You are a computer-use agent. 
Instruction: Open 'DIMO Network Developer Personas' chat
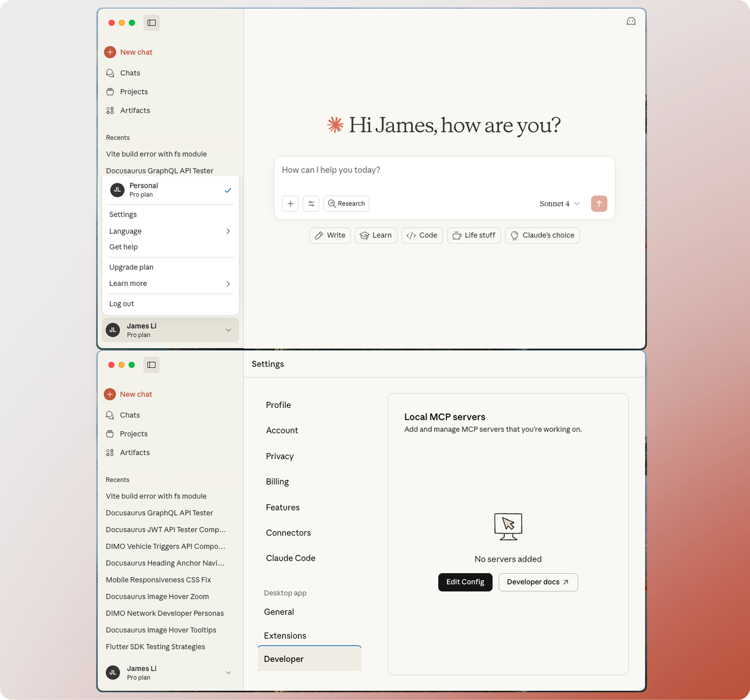click(165, 613)
